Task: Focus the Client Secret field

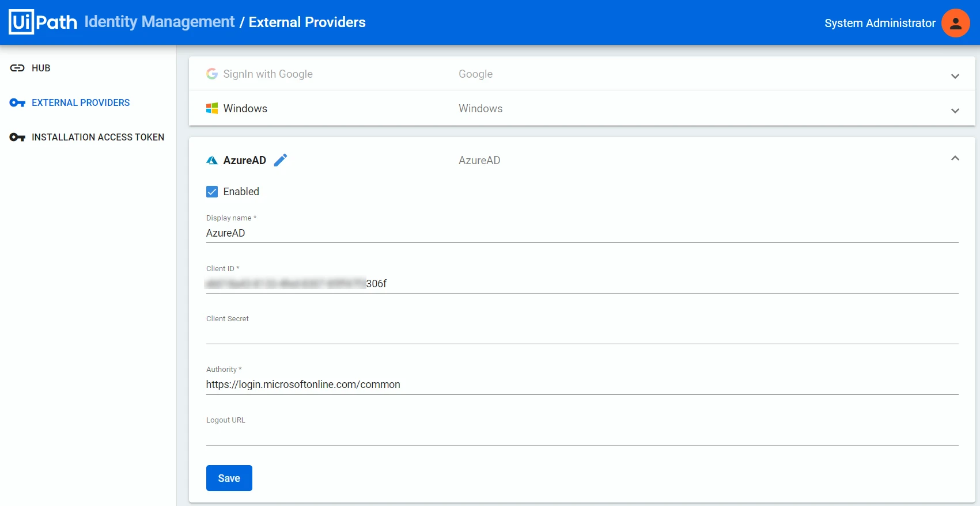Action: tap(582, 334)
